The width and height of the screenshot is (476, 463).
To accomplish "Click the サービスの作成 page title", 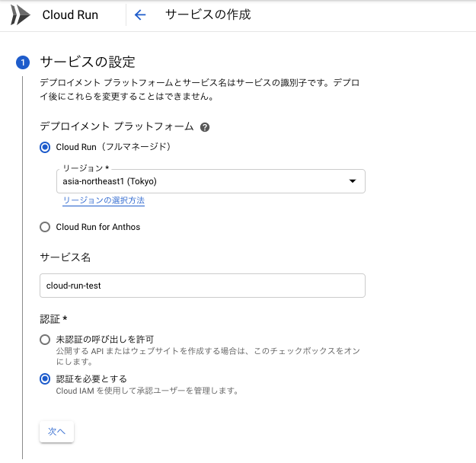I will tap(208, 14).
